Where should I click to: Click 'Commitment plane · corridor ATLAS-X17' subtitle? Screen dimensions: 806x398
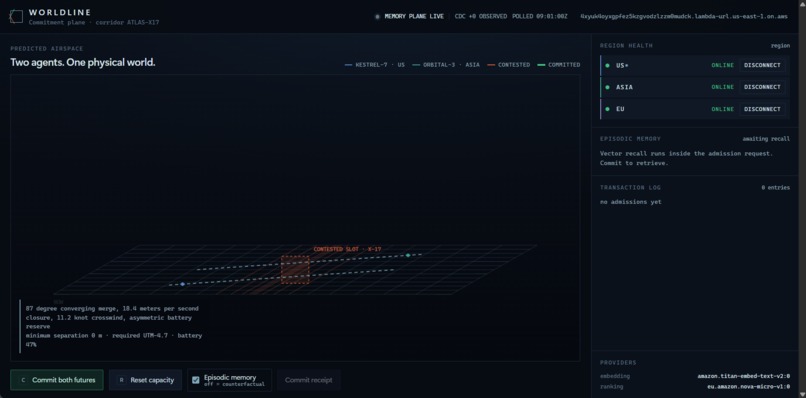pyautogui.click(x=94, y=23)
